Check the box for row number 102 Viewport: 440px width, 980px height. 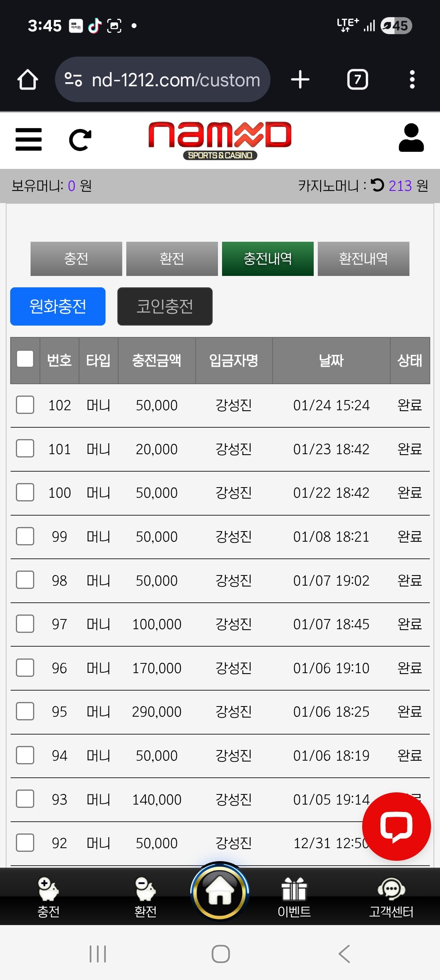(x=25, y=405)
